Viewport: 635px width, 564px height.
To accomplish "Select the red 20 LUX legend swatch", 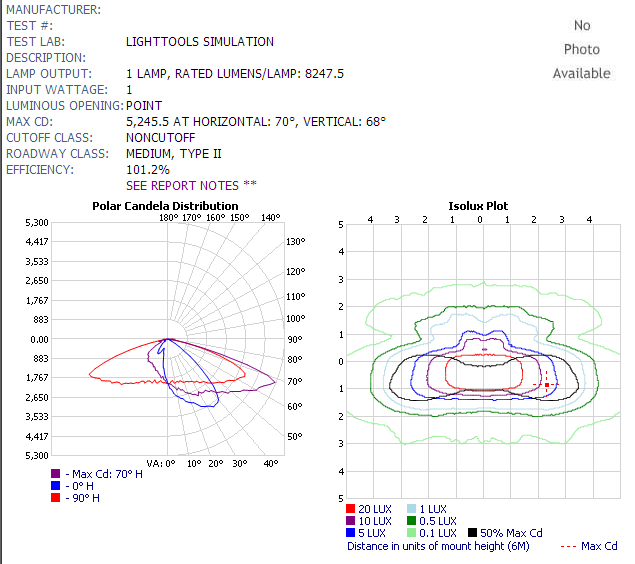I will click(350, 509).
